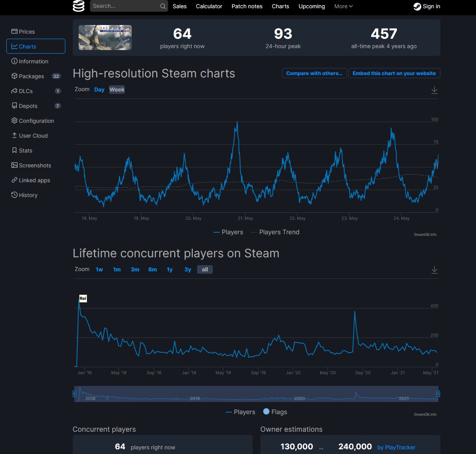Click the search magnifier icon

pos(163,6)
